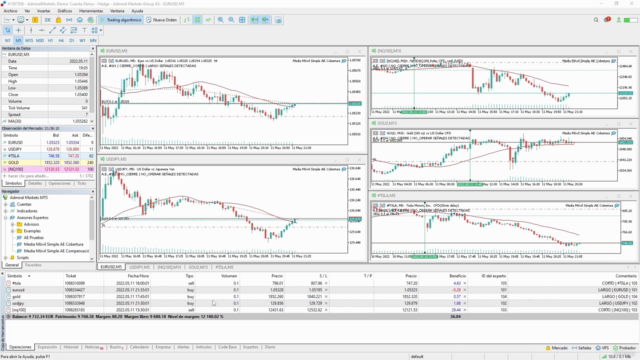
Task: Click the yellow lock bag icon
Action: coord(58,20)
